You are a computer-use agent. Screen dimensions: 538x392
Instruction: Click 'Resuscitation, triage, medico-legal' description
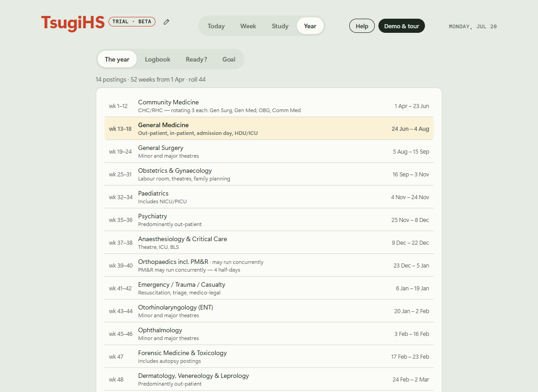pos(180,293)
